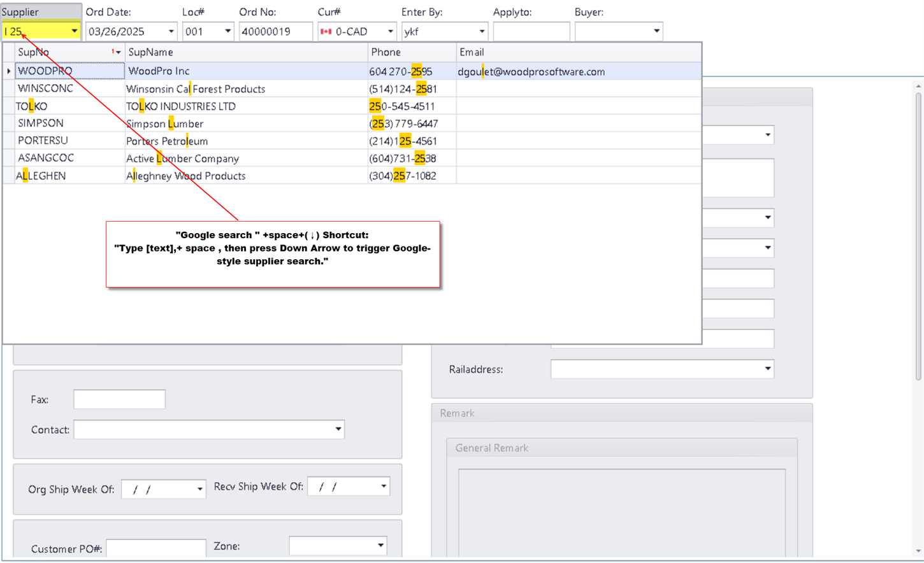The height and width of the screenshot is (563, 924).
Task: Open Recv Ship Week Of date picker
Action: [383, 487]
